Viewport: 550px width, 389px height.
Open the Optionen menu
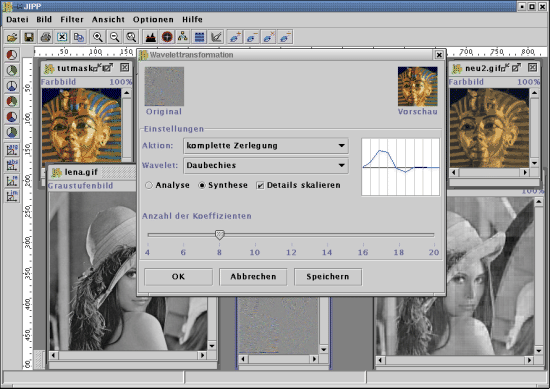tap(153, 20)
